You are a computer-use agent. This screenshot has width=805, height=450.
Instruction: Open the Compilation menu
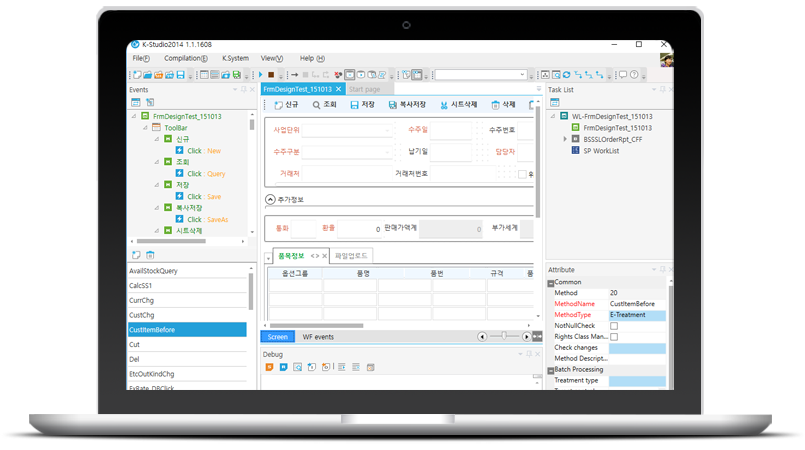pos(185,58)
